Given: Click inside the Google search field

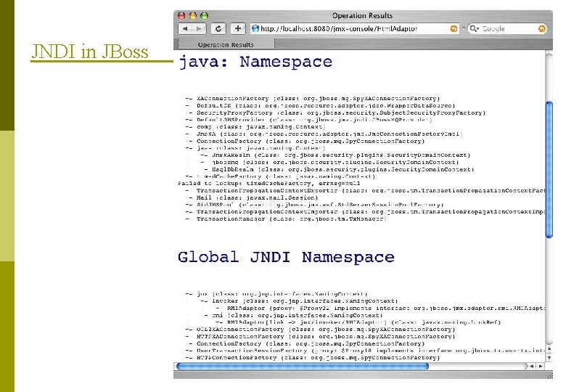Looking at the screenshot, I should (507, 28).
